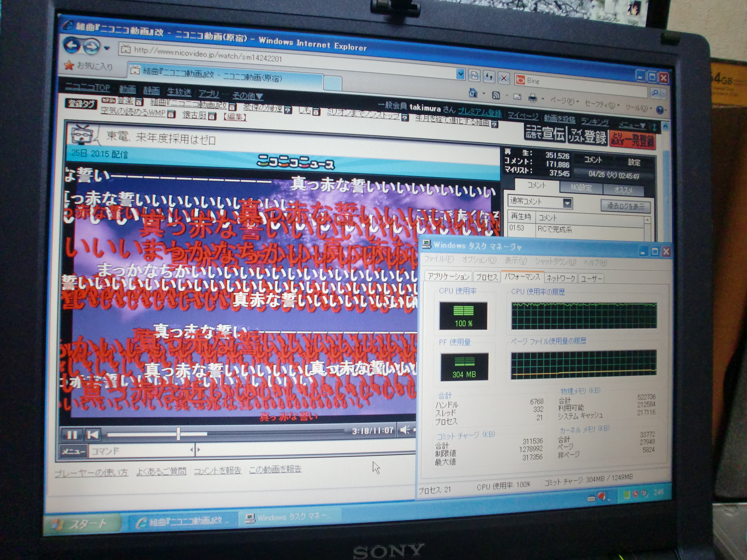Open a new tab in IE
The width and height of the screenshot is (747, 560).
click(x=333, y=83)
